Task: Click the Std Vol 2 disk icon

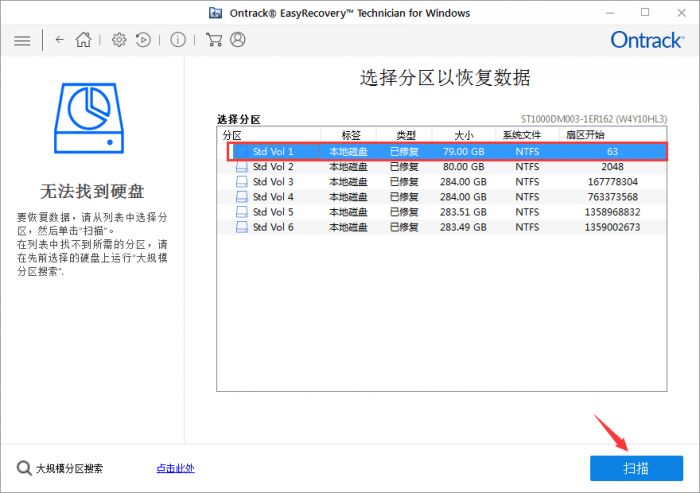Action: (242, 167)
